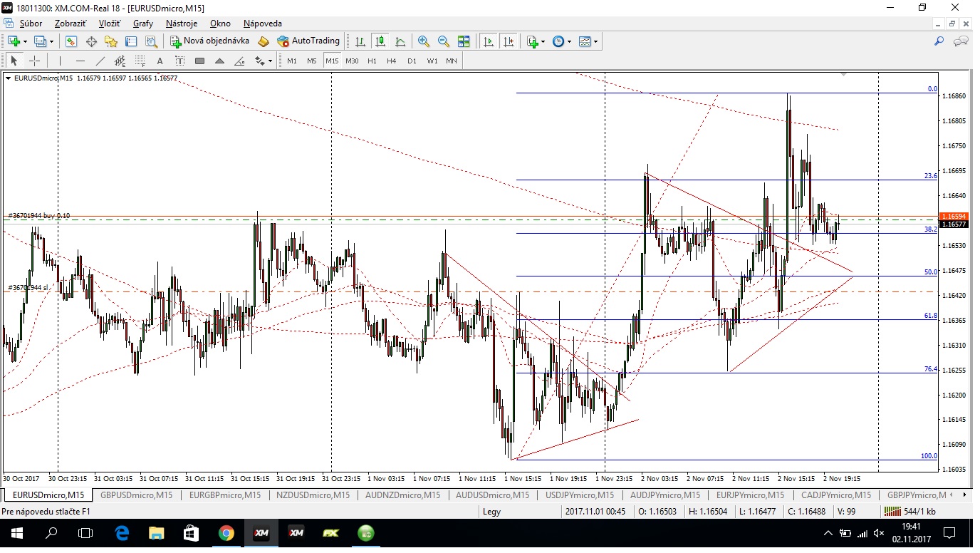Select the #36701944 buy 0.10 order label

(39, 215)
